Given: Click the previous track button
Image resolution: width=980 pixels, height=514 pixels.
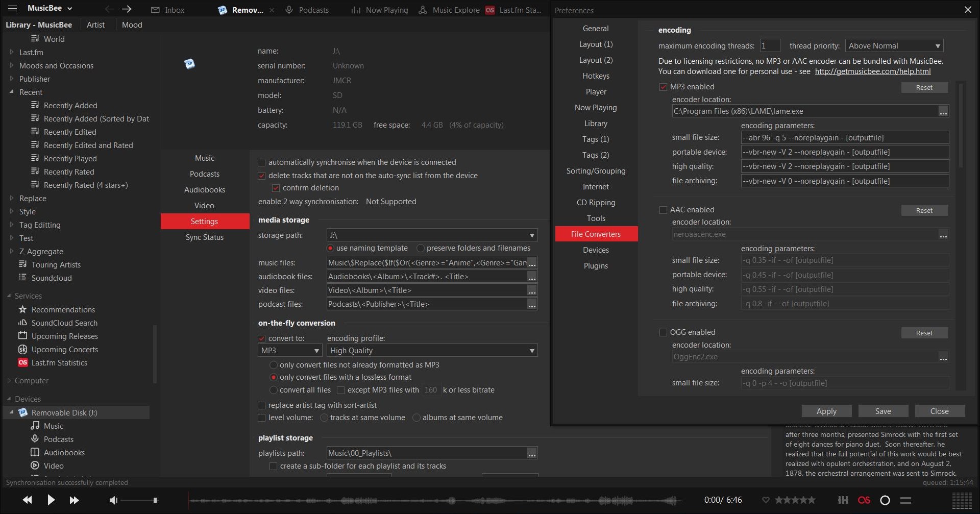Looking at the screenshot, I should coord(28,500).
